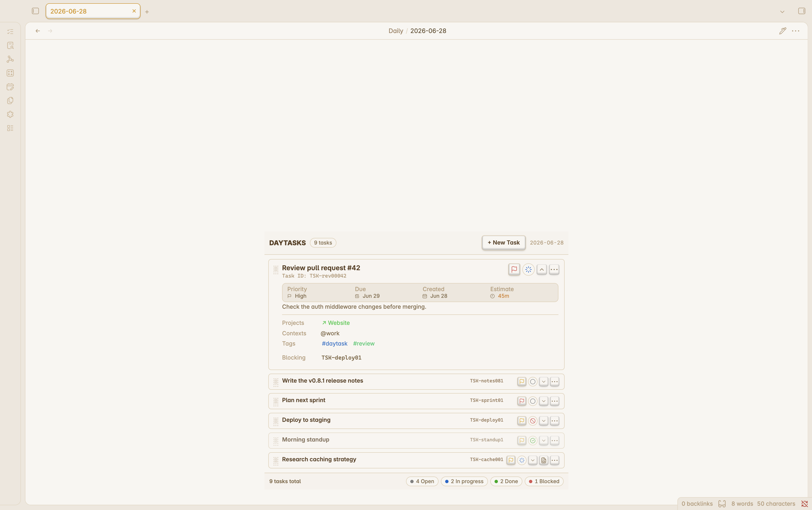This screenshot has height=510, width=812.
Task: Navigate back with the left arrow
Action: coord(38,31)
